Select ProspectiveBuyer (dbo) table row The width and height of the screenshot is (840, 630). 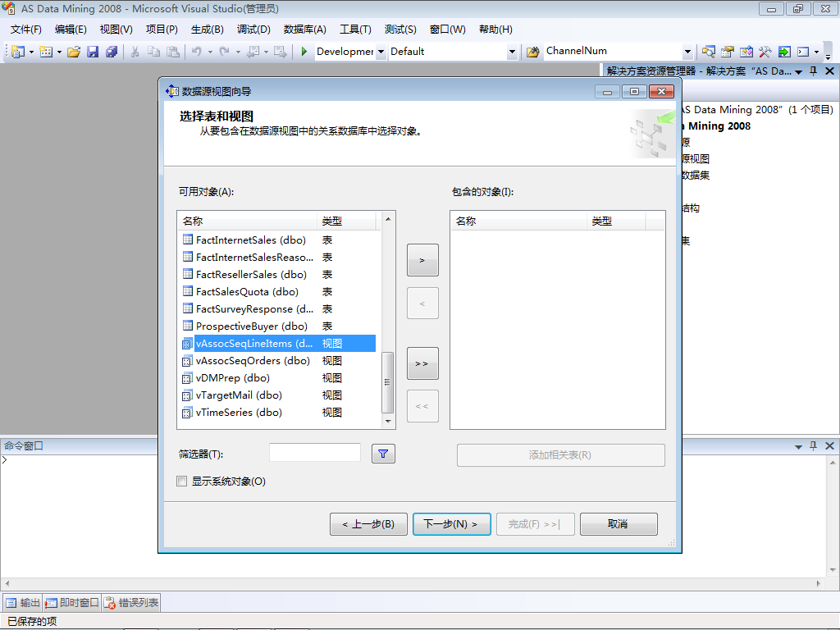pyautogui.click(x=277, y=326)
